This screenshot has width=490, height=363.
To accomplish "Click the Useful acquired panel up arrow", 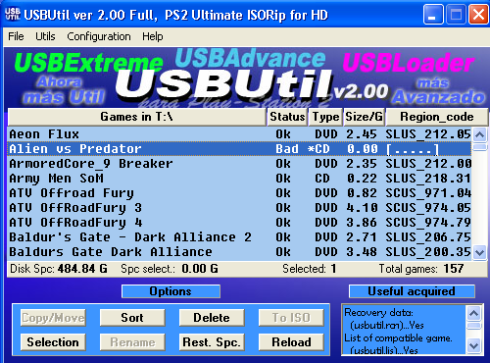I will click(x=474, y=313).
